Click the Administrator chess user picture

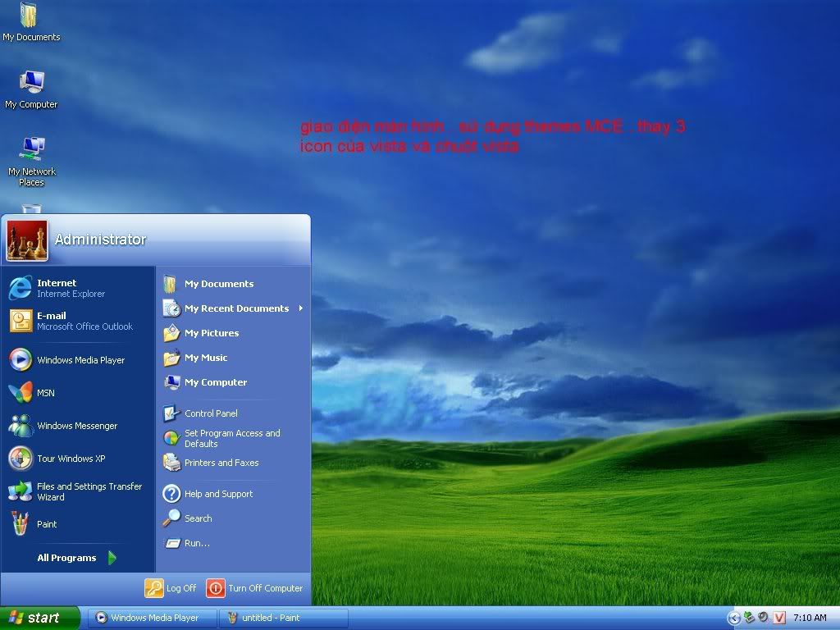click(x=27, y=240)
